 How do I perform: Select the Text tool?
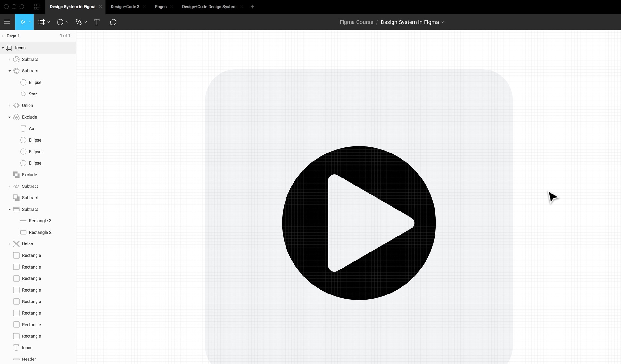coord(97,22)
